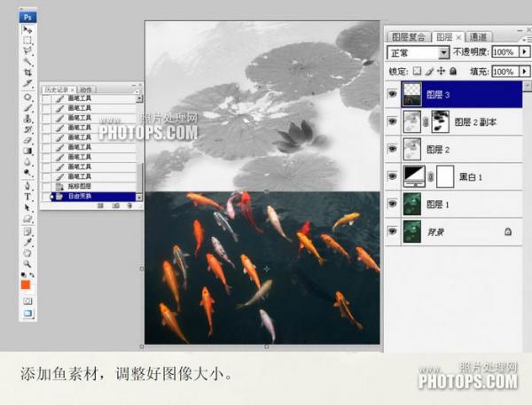Select the Eyedropper tool
Image resolution: width=532 pixels, height=405 pixels.
(27, 242)
